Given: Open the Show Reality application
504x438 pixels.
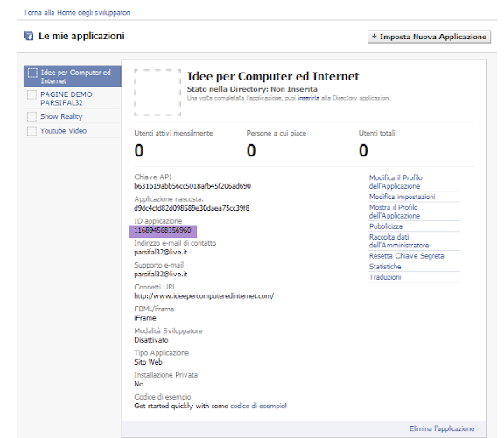Looking at the screenshot, I should tap(61, 116).
